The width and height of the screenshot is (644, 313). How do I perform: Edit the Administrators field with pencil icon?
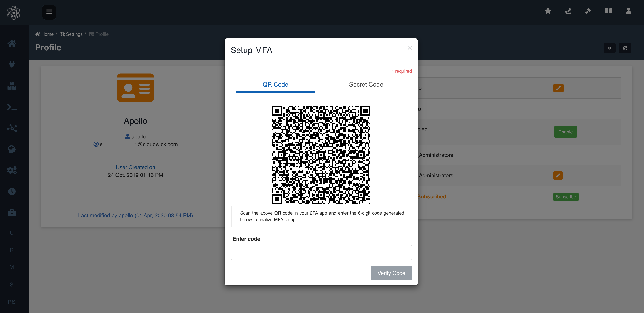coord(558,176)
